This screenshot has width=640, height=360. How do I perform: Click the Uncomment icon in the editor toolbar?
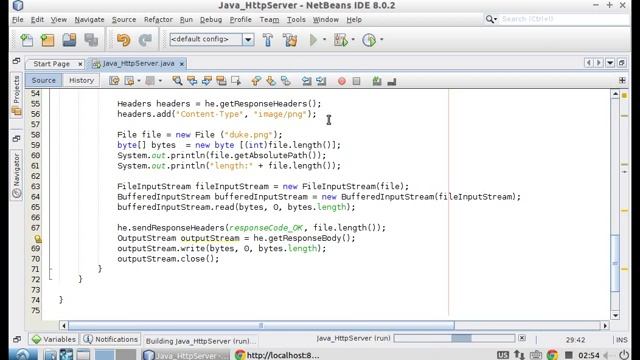point(391,81)
